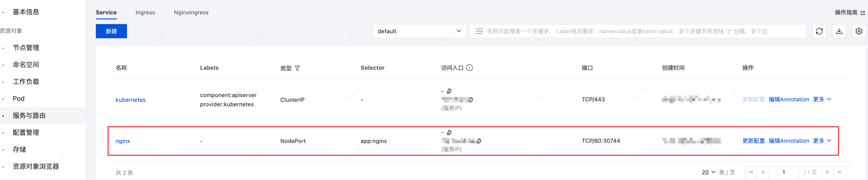
Task: Click the refresh list icon
Action: pos(819,31)
